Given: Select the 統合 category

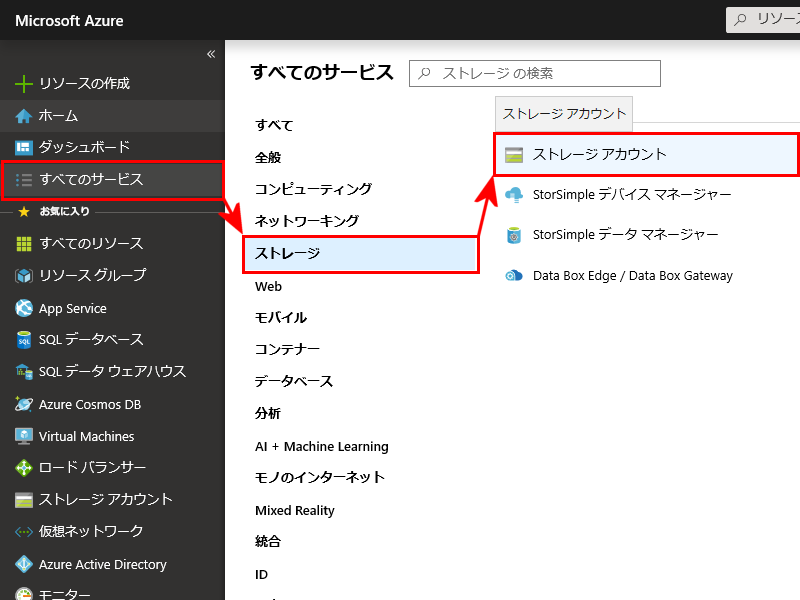Looking at the screenshot, I should click(268, 542).
